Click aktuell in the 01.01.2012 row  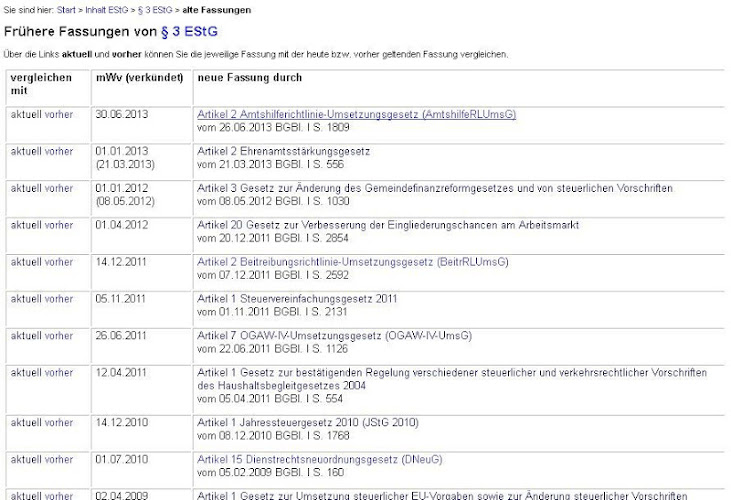(x=26, y=188)
